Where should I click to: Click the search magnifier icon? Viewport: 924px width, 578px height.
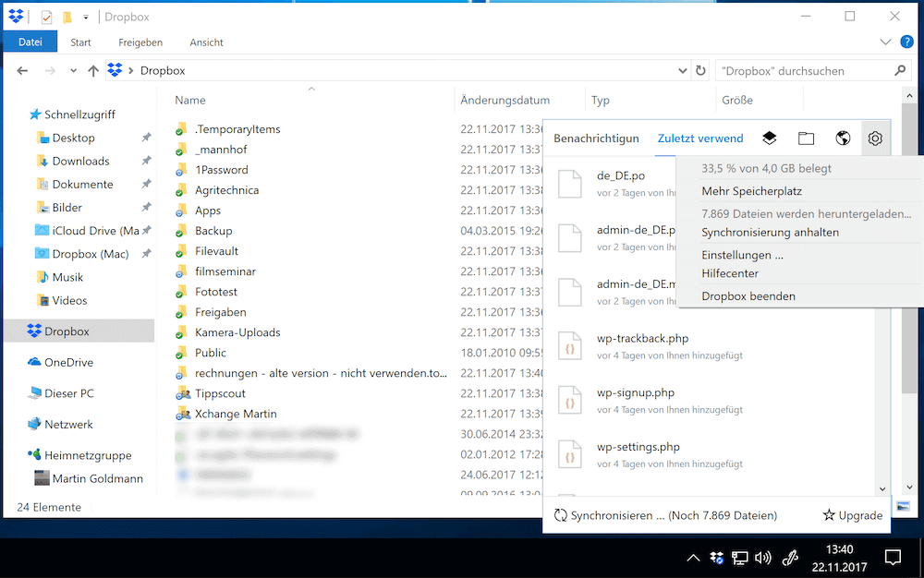pyautogui.click(x=900, y=70)
